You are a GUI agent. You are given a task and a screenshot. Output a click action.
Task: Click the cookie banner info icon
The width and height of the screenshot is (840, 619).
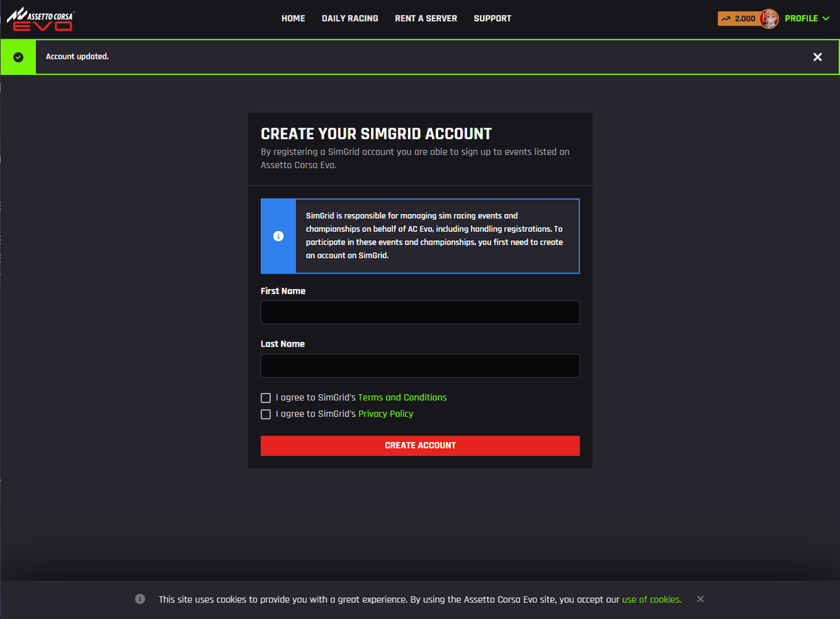[140, 599]
